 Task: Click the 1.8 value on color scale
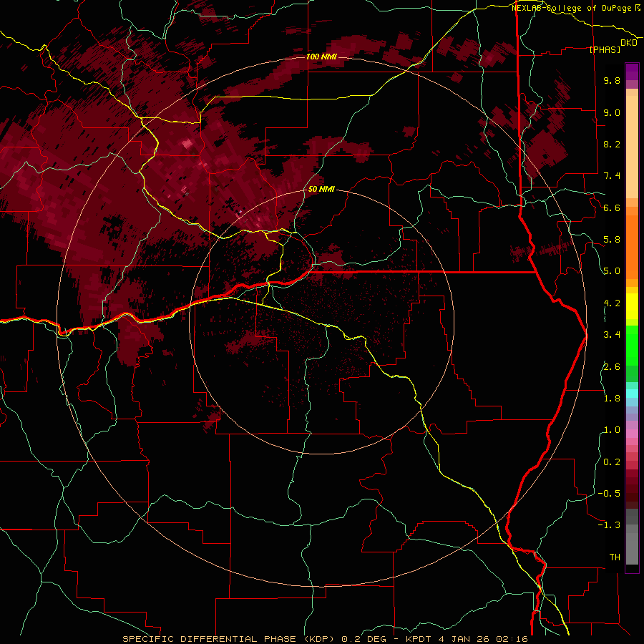(612, 399)
